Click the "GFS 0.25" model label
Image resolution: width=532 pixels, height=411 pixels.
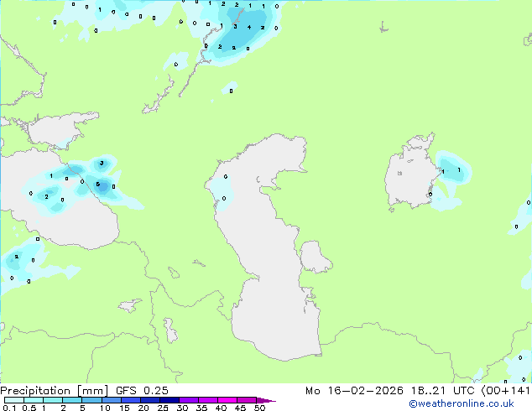tap(142, 391)
